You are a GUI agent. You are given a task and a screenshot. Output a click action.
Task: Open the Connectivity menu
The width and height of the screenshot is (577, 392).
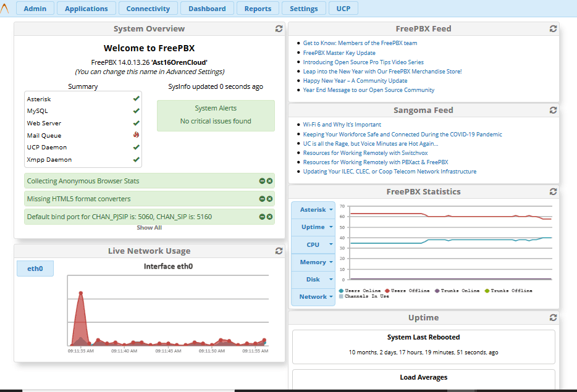tap(148, 9)
